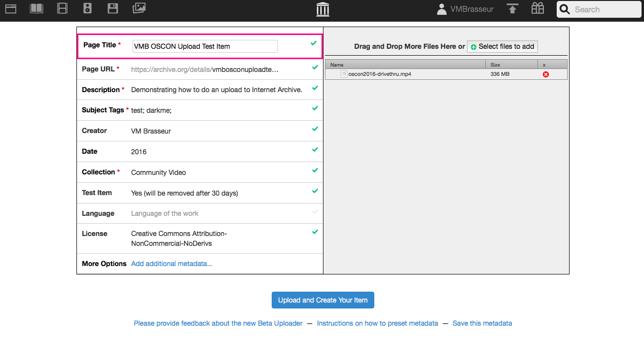Edit the Description text value

(x=216, y=90)
